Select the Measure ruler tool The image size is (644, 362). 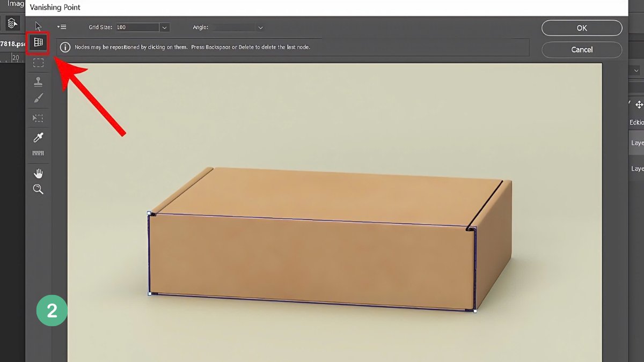[38, 153]
